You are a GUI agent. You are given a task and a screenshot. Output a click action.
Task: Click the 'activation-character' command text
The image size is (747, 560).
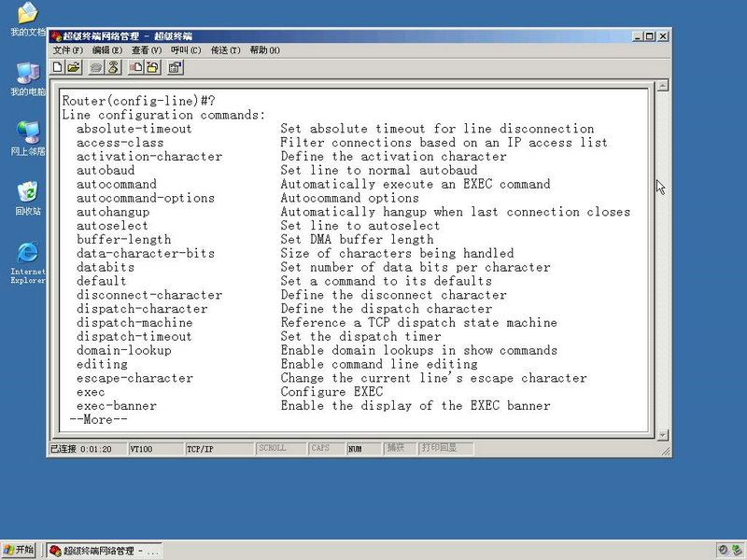[149, 156]
